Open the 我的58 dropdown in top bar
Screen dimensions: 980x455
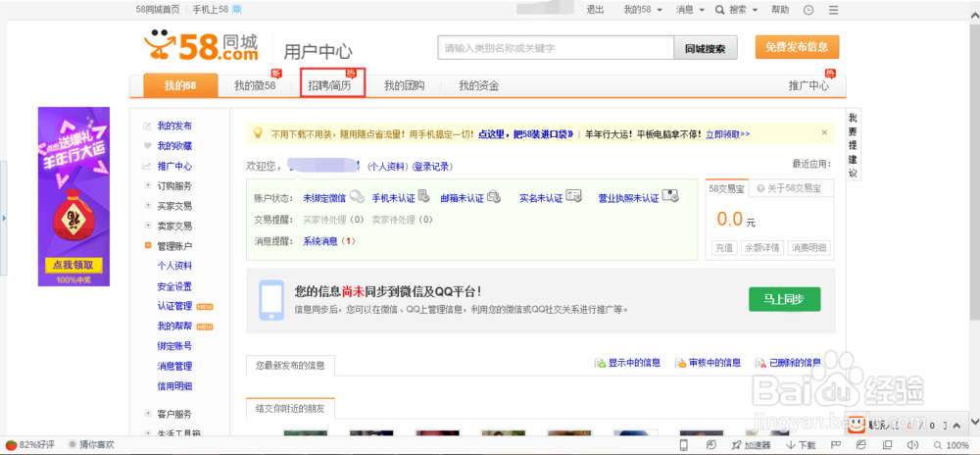(x=641, y=10)
